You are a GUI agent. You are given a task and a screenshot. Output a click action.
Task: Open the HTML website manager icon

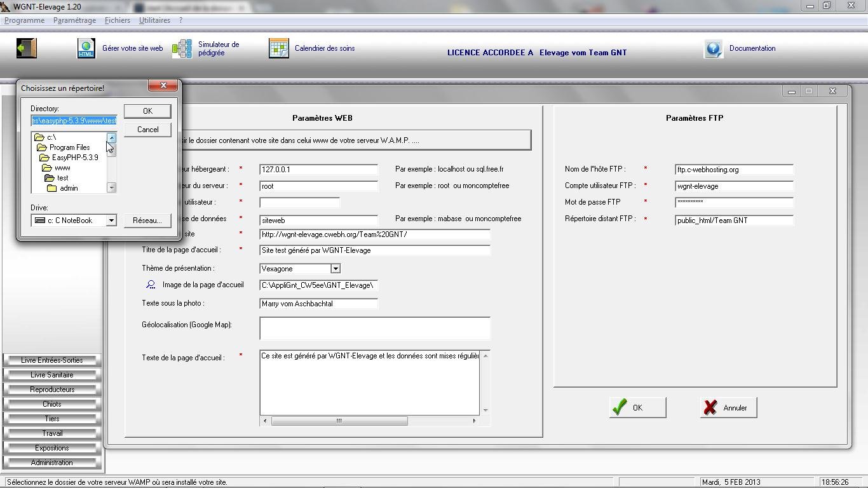tap(86, 48)
